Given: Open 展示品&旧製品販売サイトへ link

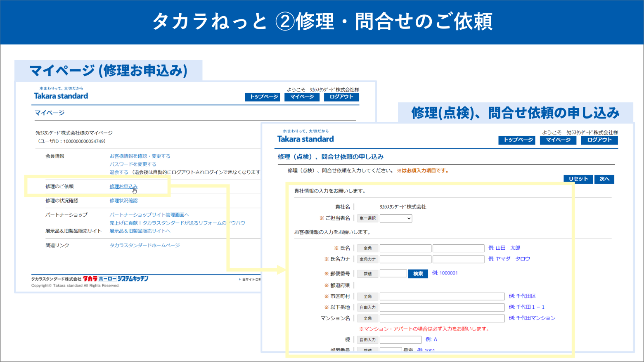Looking at the screenshot, I should click(140, 231).
